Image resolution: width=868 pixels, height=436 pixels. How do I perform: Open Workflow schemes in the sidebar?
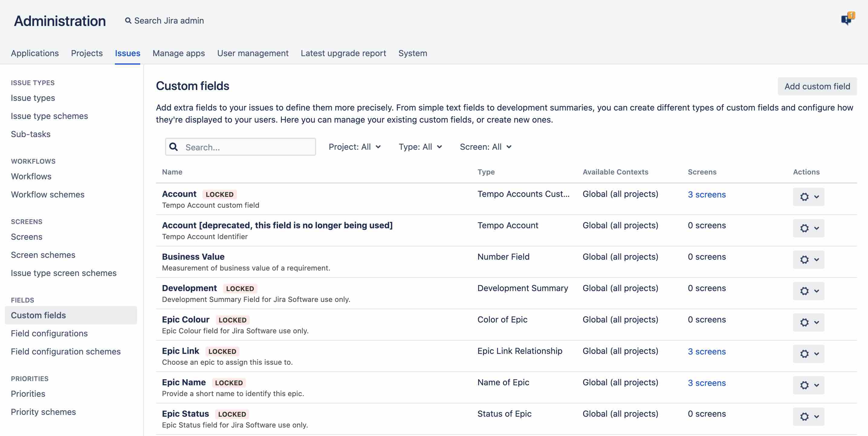[47, 195]
